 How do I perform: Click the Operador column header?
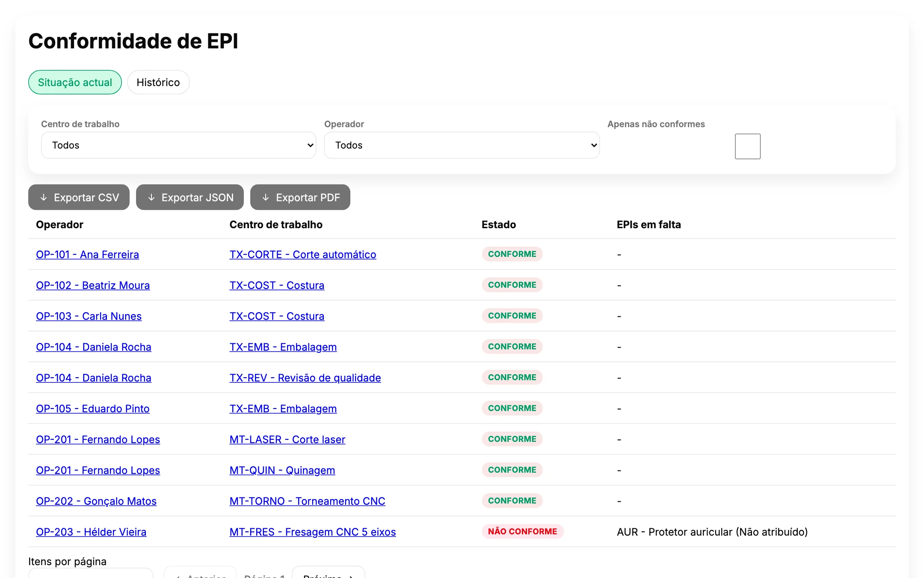tap(59, 224)
